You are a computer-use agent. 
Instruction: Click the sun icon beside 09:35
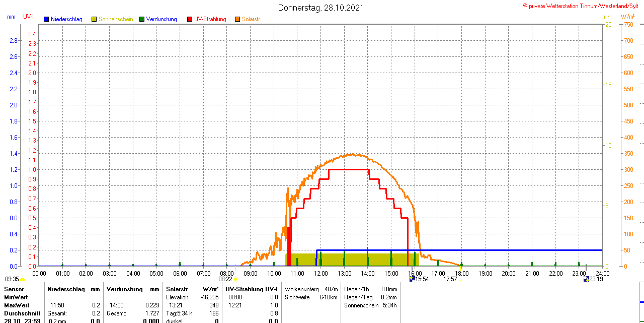click(x=23, y=279)
